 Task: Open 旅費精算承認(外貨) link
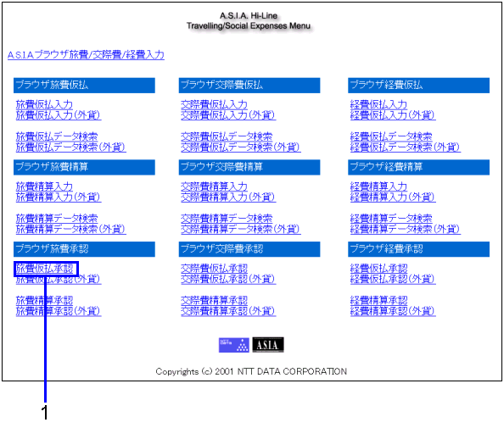[x=59, y=311]
